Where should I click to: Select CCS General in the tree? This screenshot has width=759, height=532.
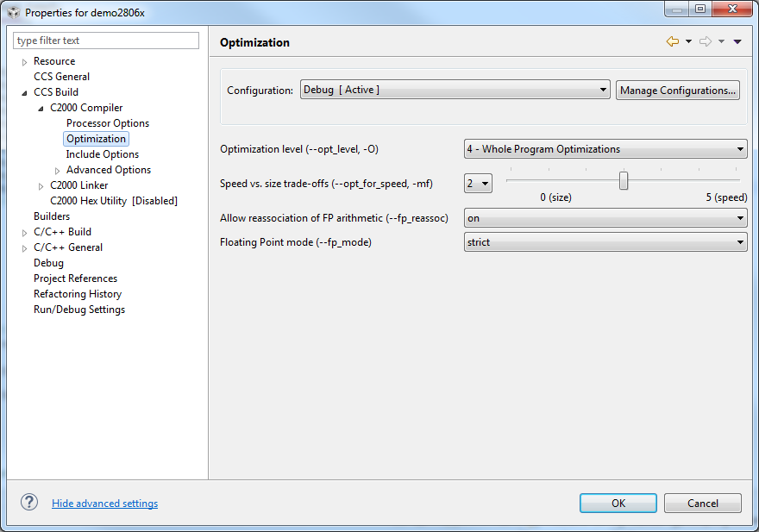coord(61,77)
